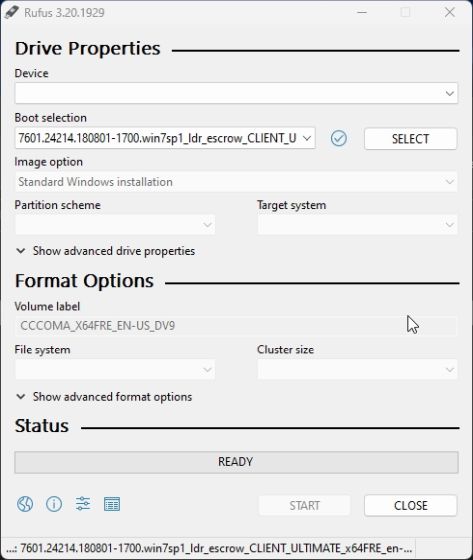Open the settings sliders icon
The width and height of the screenshot is (473, 560).
pos(83,504)
